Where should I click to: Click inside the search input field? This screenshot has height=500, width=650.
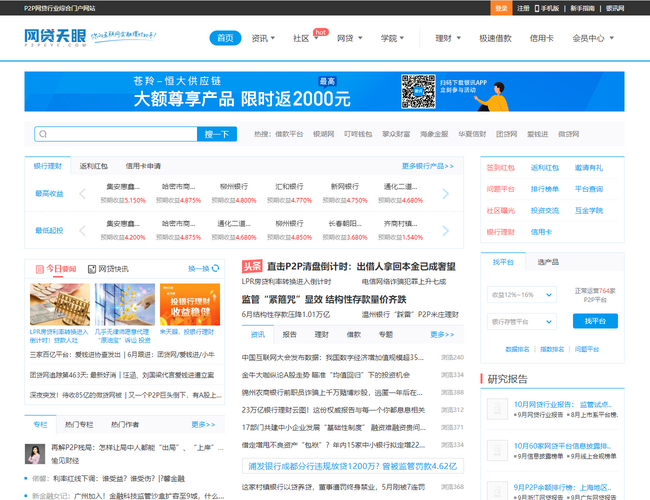pyautogui.click(x=116, y=134)
